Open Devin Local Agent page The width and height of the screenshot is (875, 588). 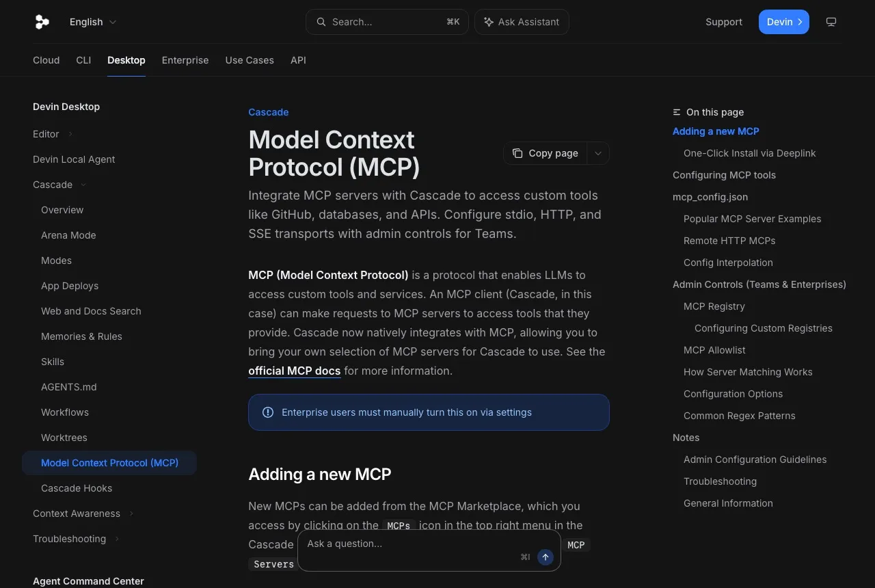[x=74, y=159]
